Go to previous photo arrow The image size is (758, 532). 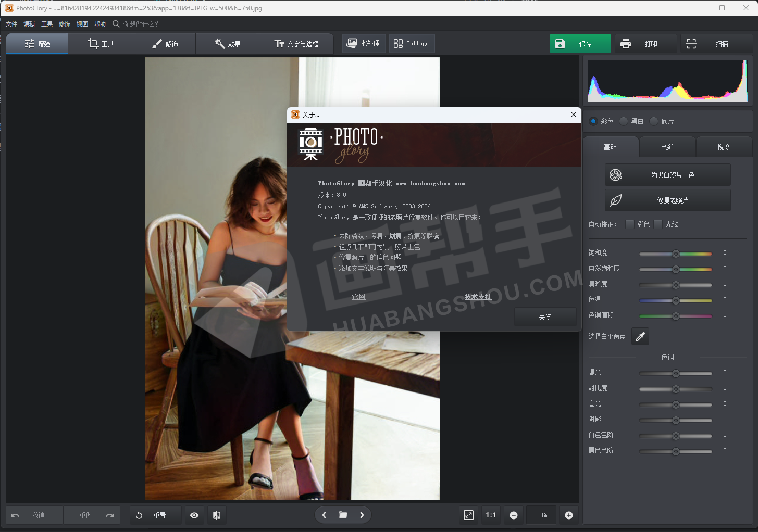(324, 515)
